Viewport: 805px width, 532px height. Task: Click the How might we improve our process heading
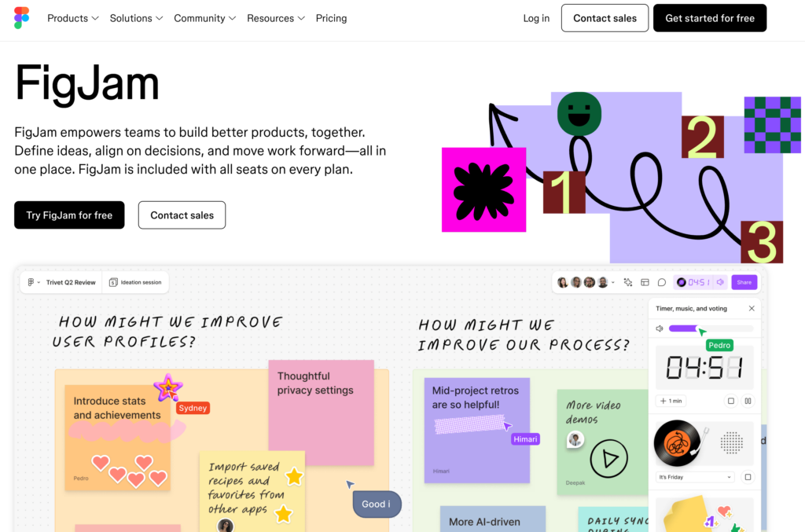pyautogui.click(x=524, y=335)
